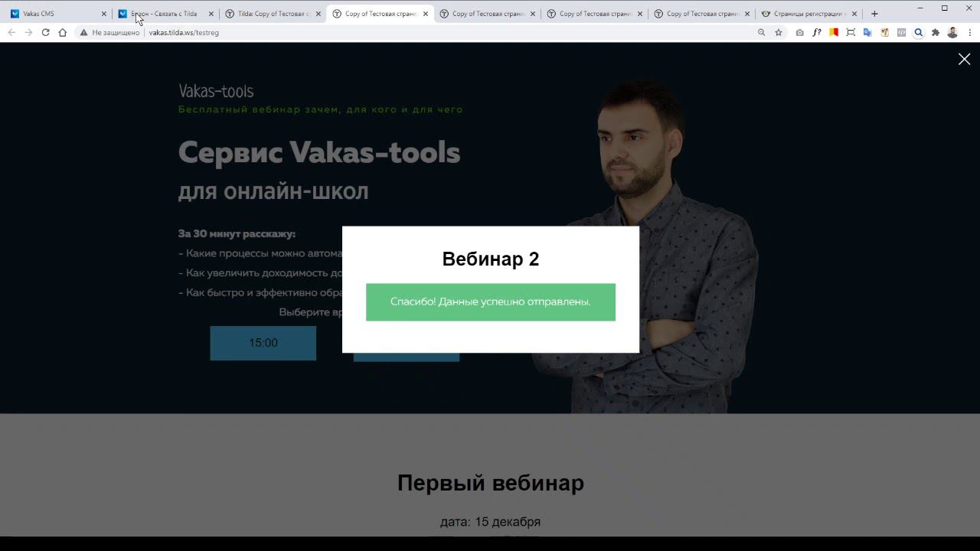Open the user profile avatar menu

tap(952, 33)
